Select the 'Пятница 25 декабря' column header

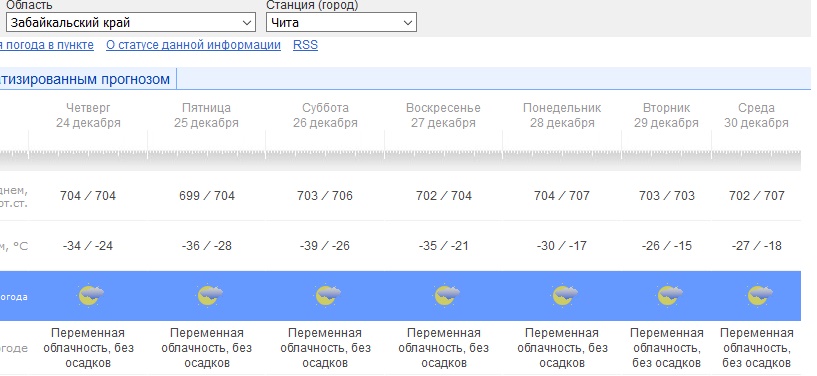206,116
